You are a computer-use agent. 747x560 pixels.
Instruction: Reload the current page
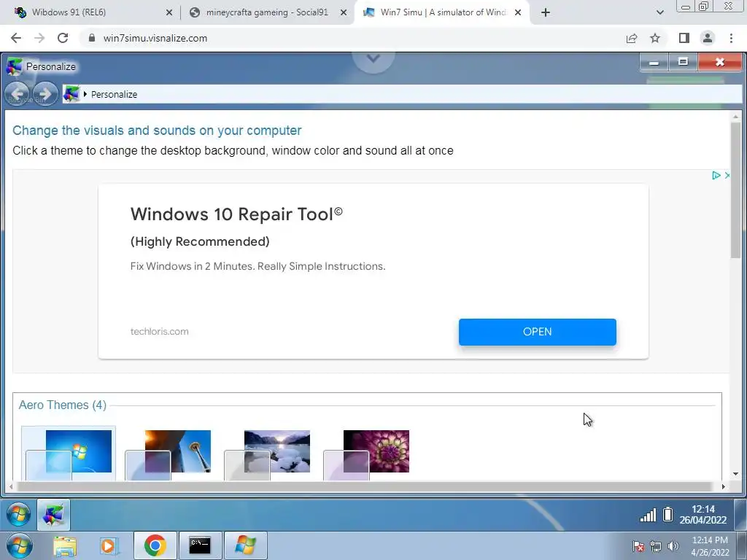(x=63, y=38)
